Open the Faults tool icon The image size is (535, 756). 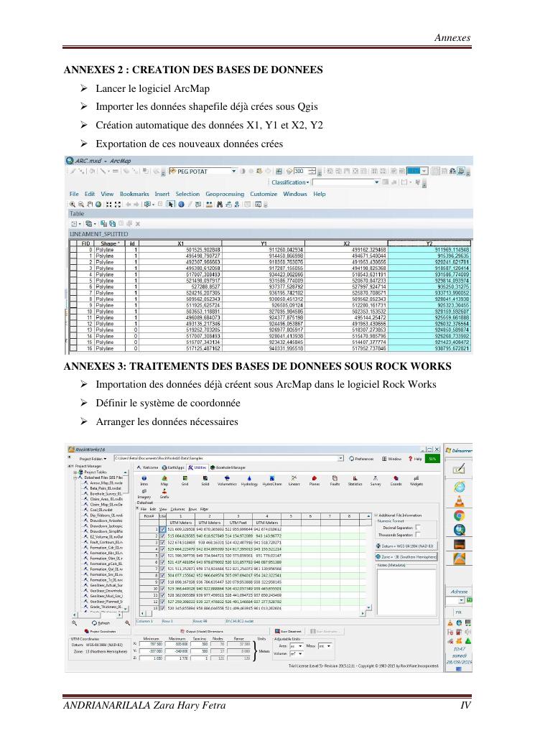[x=335, y=480]
